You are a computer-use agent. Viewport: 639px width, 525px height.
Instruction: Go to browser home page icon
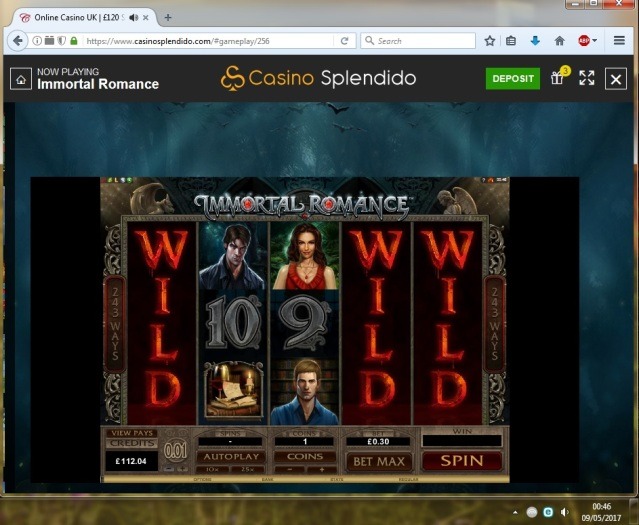(560, 41)
